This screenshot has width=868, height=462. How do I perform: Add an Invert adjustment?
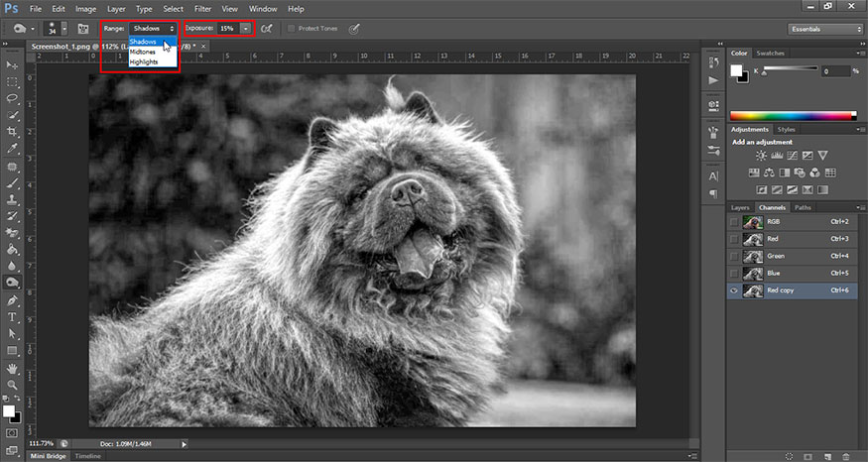[762, 189]
